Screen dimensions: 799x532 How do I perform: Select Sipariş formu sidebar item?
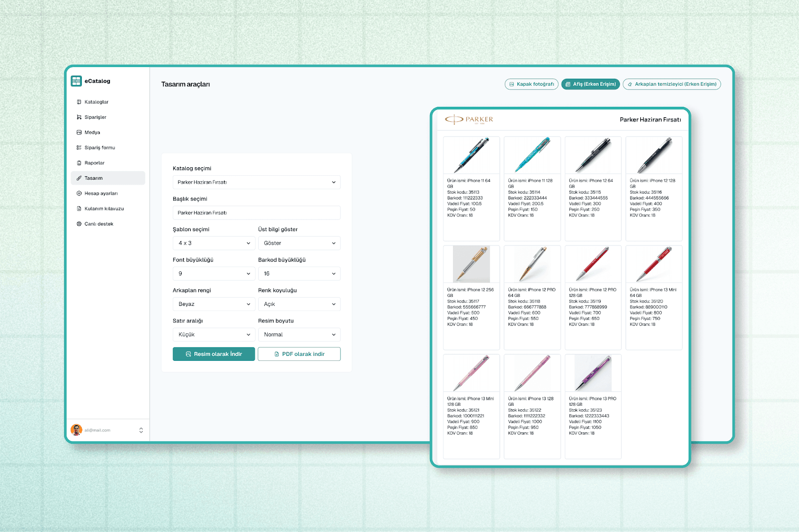tap(99, 148)
